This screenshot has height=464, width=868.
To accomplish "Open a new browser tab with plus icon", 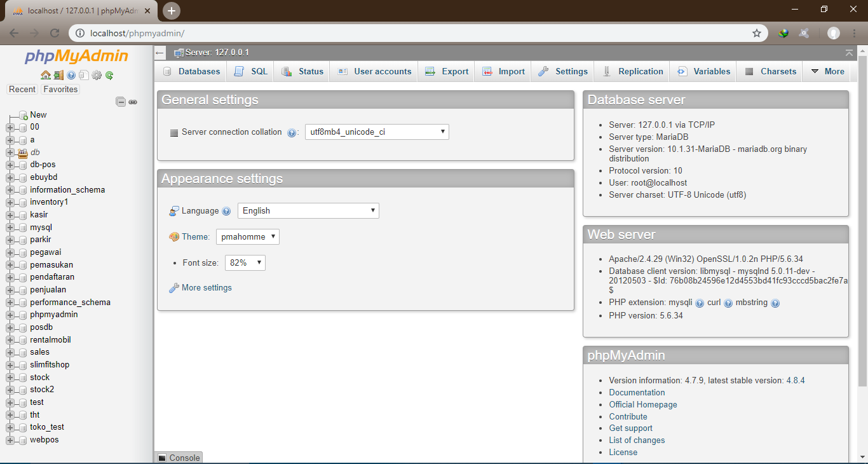I will pos(172,11).
